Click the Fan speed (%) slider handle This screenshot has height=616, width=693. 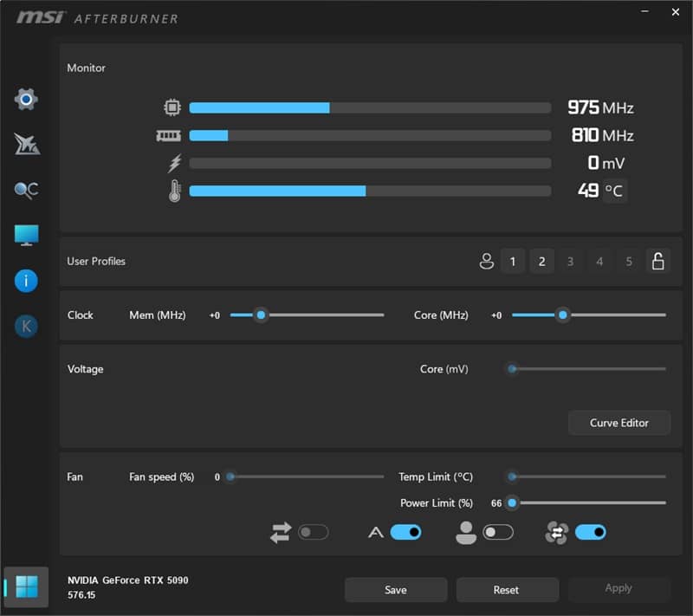(x=230, y=477)
